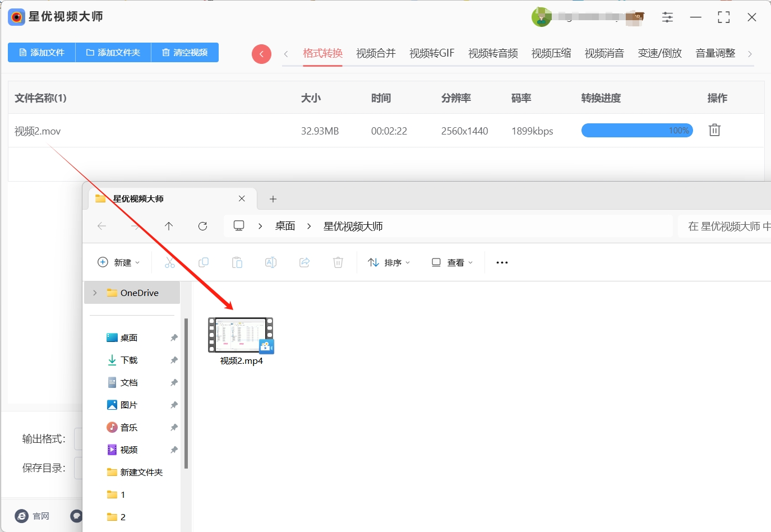
Task: Click the Cut scissors icon
Action: (x=170, y=262)
